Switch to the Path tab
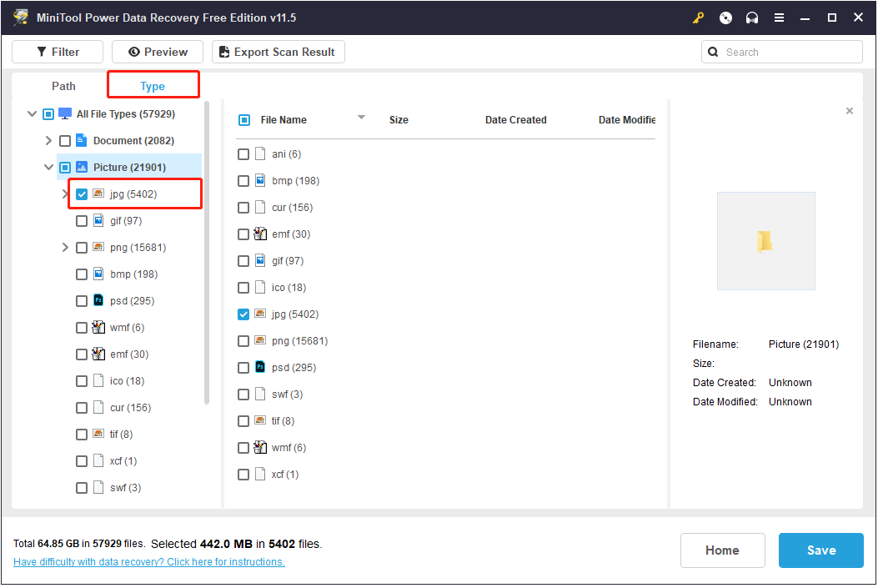 [x=63, y=86]
